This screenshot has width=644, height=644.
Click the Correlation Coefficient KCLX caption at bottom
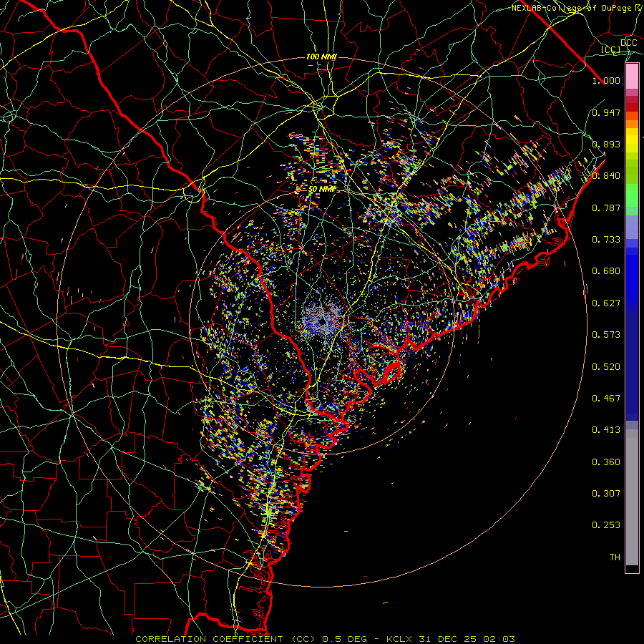pos(325,639)
